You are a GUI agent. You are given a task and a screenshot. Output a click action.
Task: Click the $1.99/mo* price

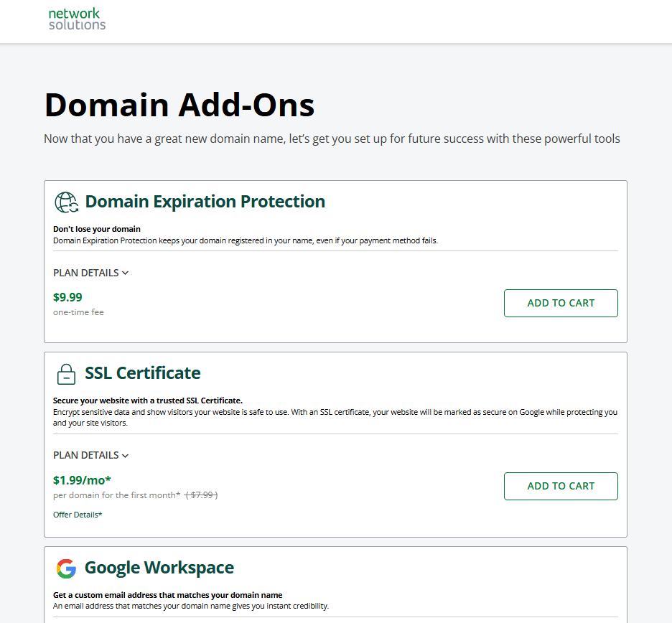point(82,480)
